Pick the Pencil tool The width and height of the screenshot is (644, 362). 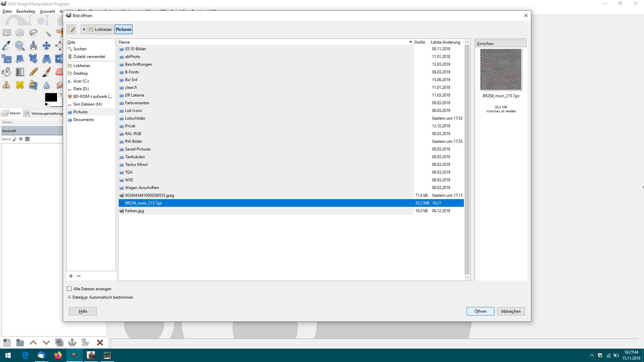[x=33, y=72]
